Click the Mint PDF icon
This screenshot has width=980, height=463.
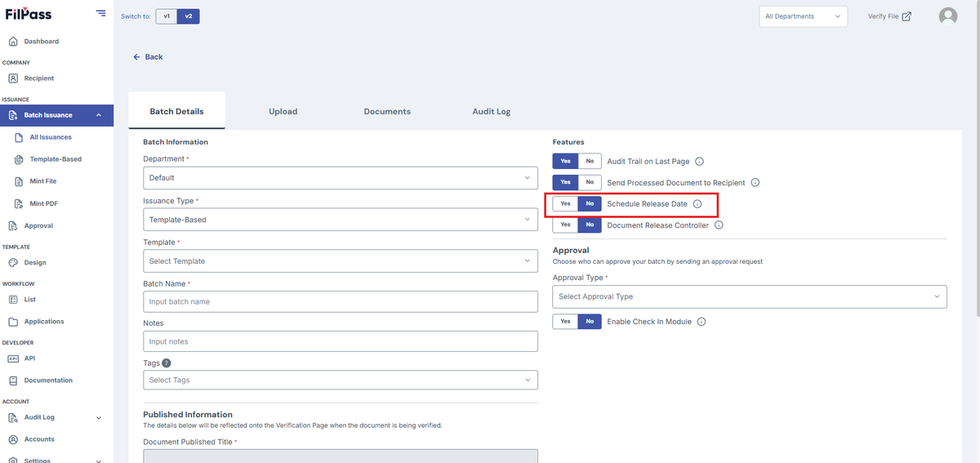[19, 203]
